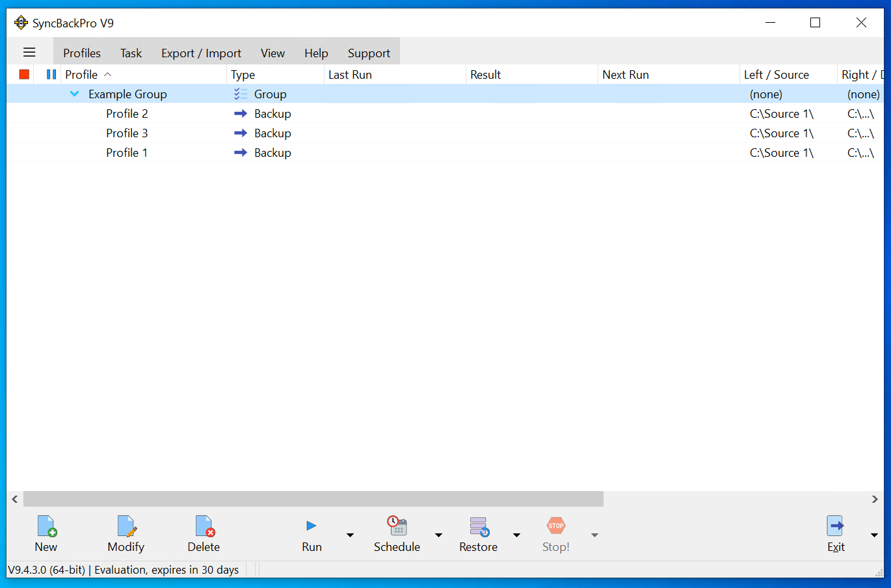
Task: Click the backup arrow icon for Profile 3
Action: tap(241, 133)
